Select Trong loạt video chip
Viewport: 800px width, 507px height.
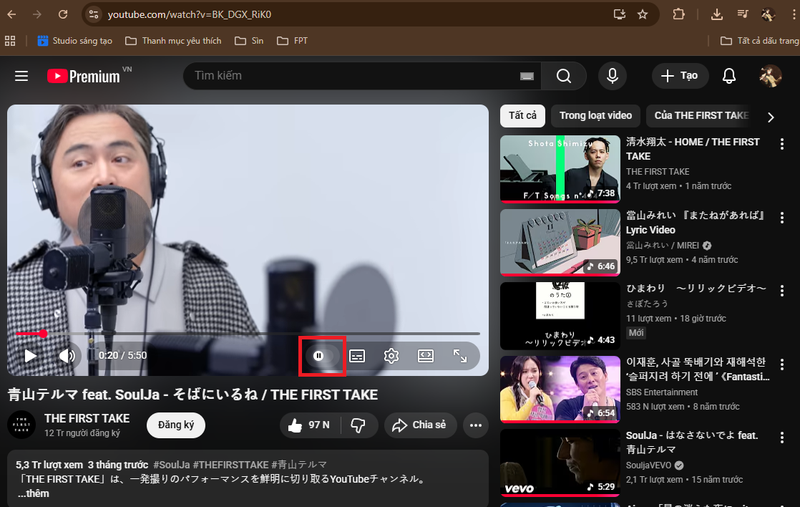click(595, 116)
